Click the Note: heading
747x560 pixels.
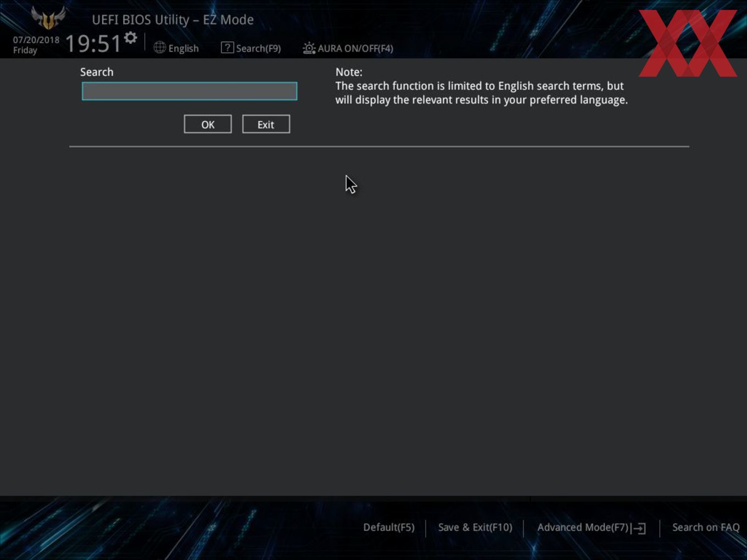349,72
